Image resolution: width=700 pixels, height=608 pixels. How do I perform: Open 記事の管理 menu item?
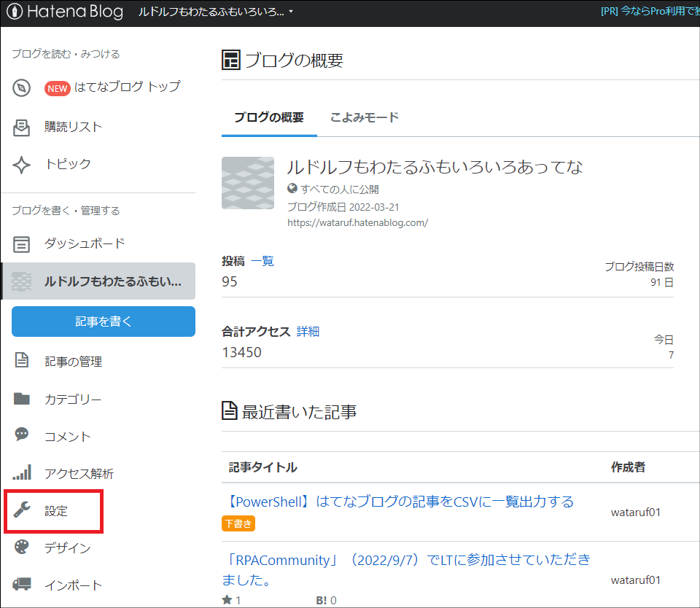pos(73,361)
